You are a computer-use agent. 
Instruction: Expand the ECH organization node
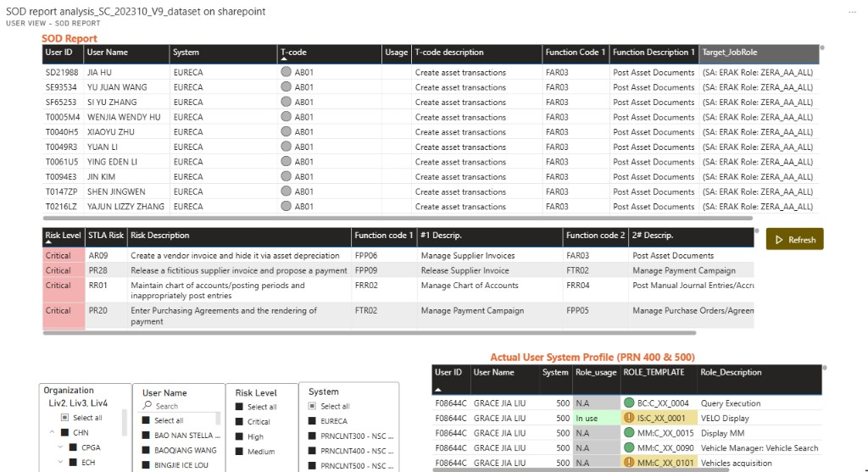pos(60,462)
